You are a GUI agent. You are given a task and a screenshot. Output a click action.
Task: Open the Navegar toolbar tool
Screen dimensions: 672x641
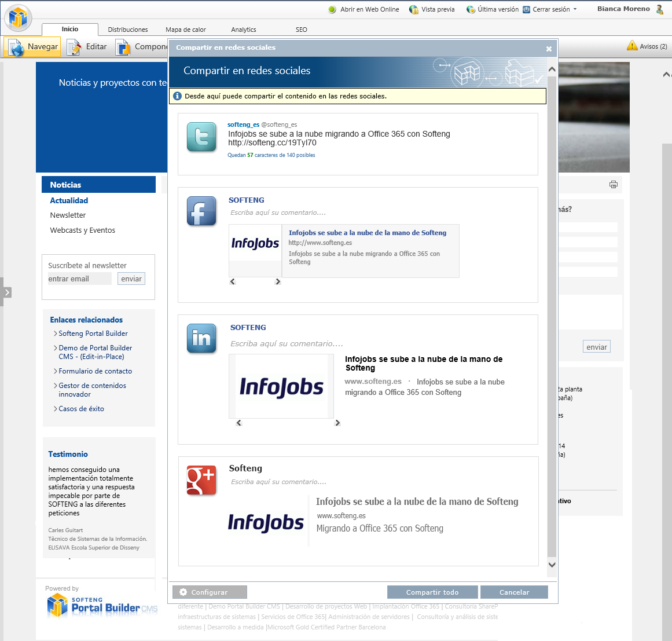(x=32, y=47)
